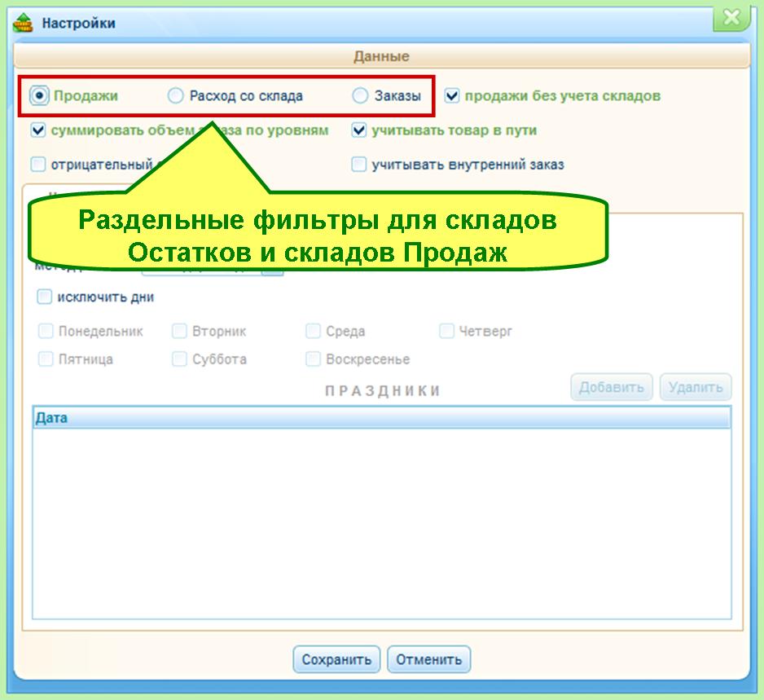764x700 pixels.
Task: Click the Отменить button
Action: tap(428, 659)
